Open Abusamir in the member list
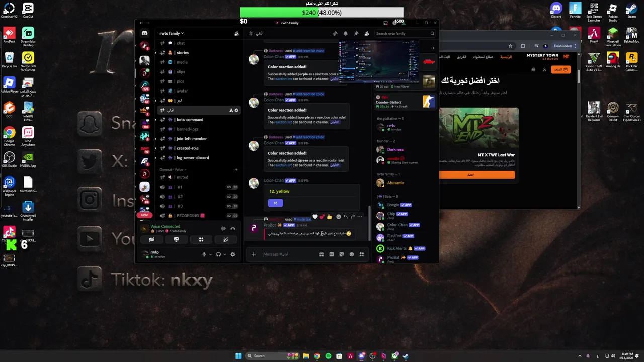644x362 pixels. pos(404,183)
